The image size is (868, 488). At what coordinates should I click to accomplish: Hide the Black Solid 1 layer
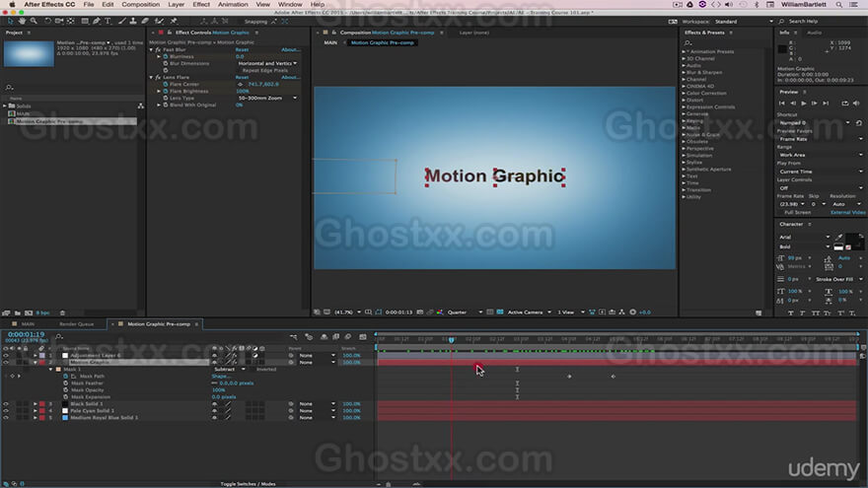coord(6,404)
